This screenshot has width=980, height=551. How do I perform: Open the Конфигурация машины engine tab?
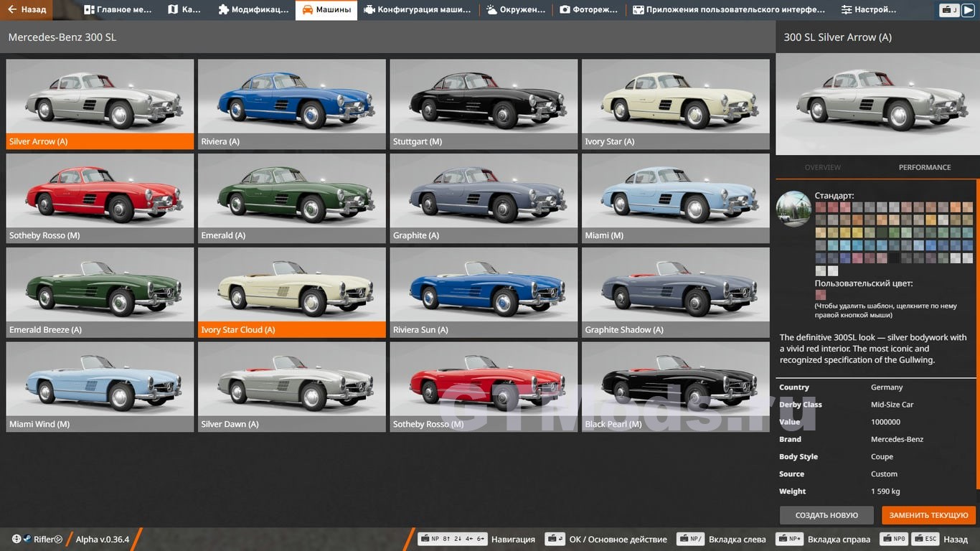[418, 10]
